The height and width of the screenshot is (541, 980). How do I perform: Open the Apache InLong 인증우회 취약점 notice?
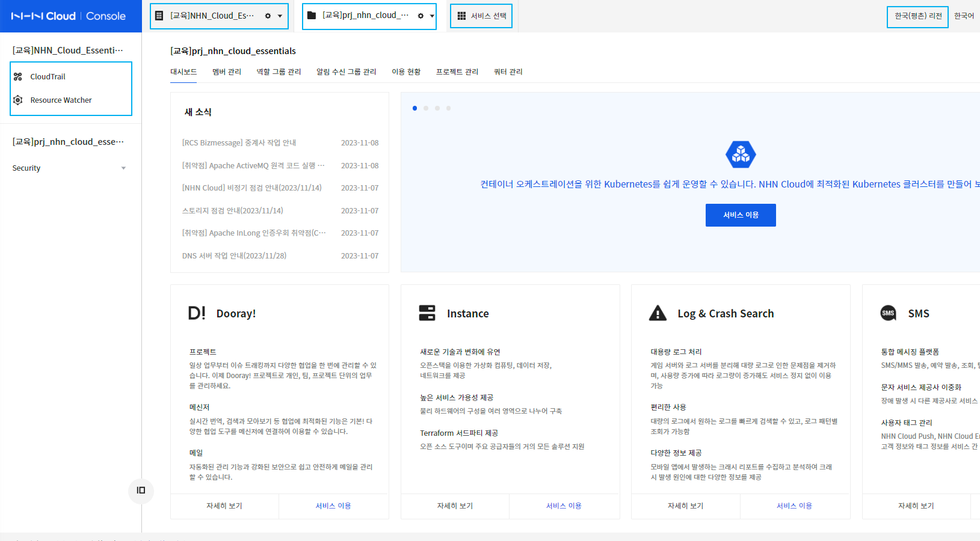254,233
